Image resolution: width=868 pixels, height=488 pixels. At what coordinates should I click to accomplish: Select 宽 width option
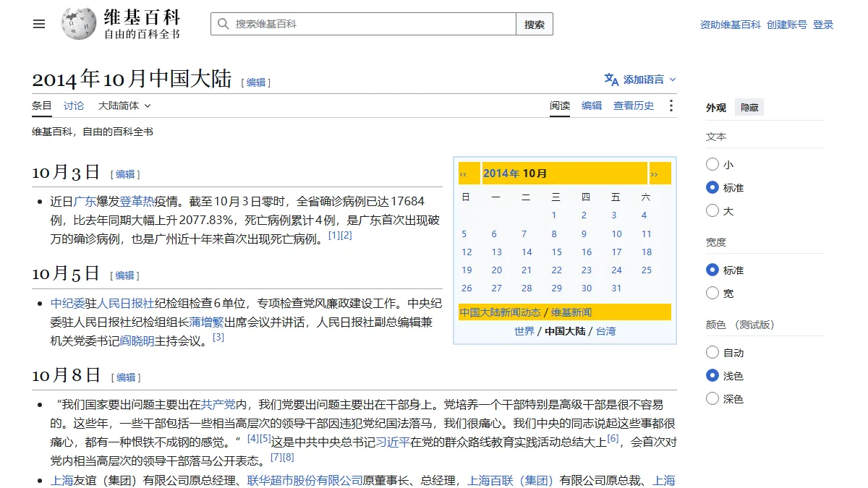pyautogui.click(x=712, y=293)
